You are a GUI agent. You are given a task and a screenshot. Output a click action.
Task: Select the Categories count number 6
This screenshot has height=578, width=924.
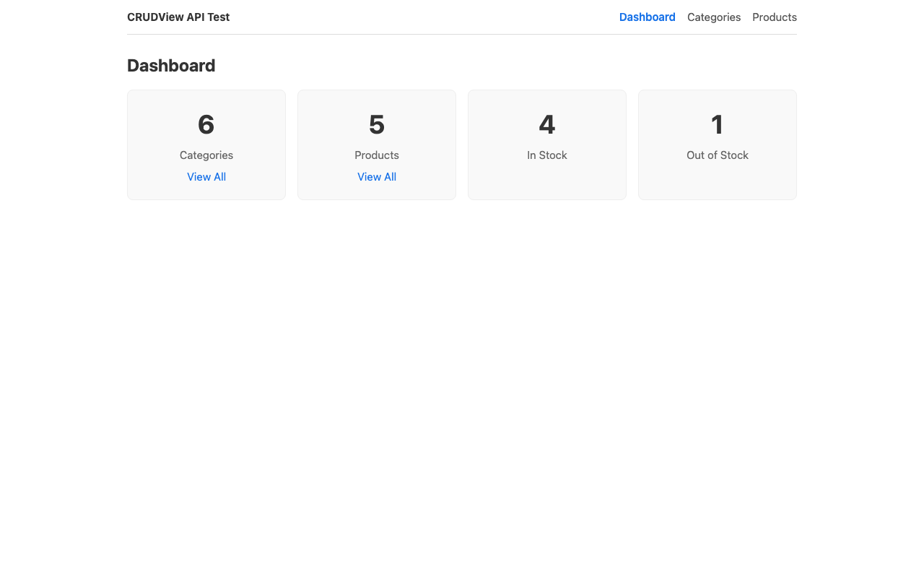(206, 124)
